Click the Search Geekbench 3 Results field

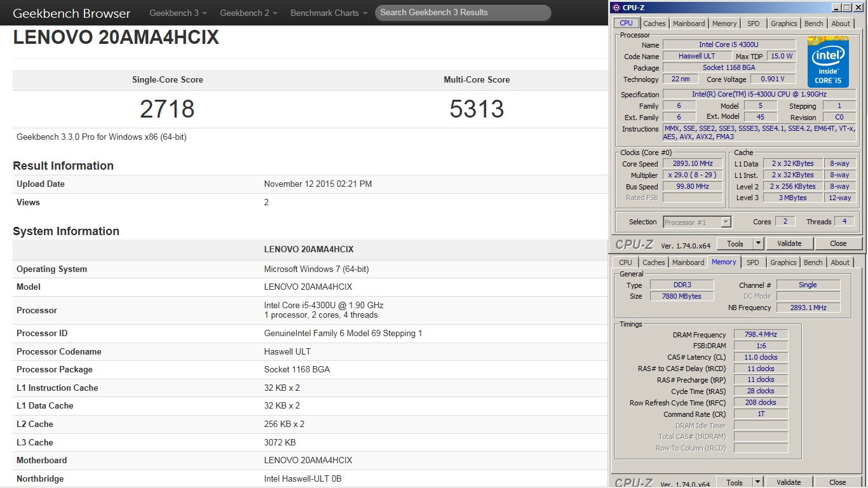463,13
